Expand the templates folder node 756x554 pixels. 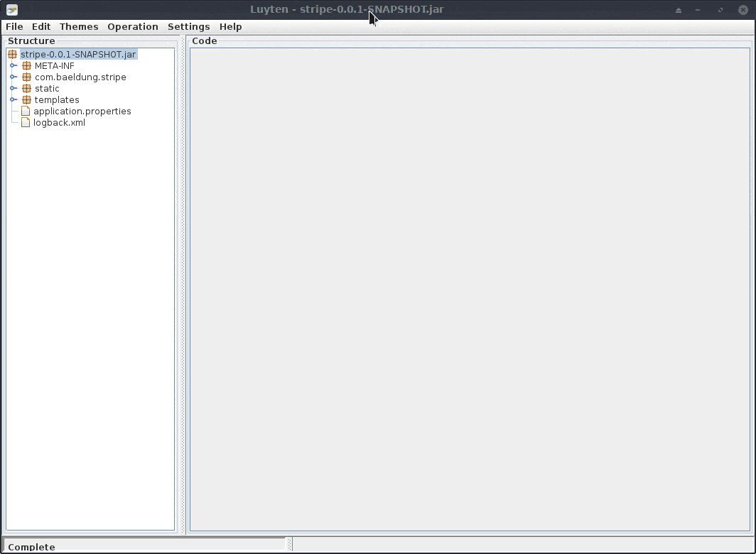13,99
